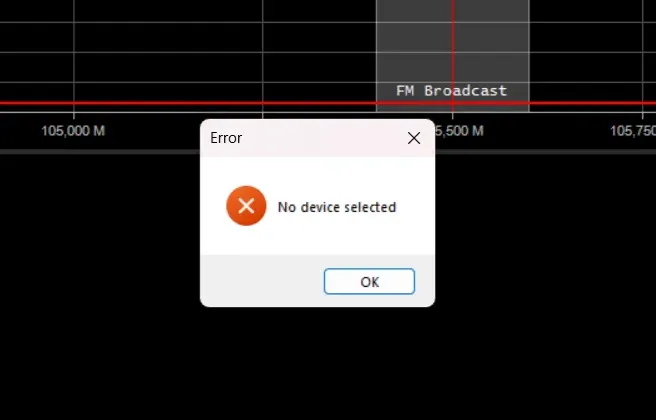Click shaded bandwidth area left of tuning line
The width and height of the screenshot is (656, 420).
point(414,42)
